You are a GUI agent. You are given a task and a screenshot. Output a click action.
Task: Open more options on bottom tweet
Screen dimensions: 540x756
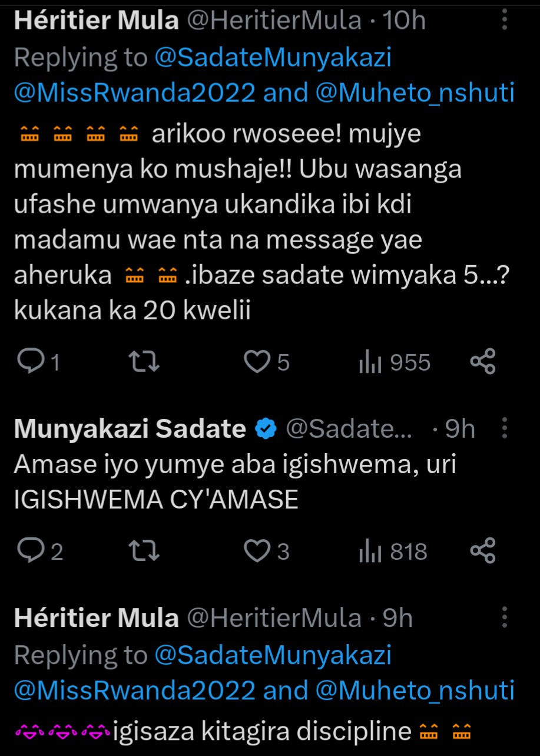point(504,618)
